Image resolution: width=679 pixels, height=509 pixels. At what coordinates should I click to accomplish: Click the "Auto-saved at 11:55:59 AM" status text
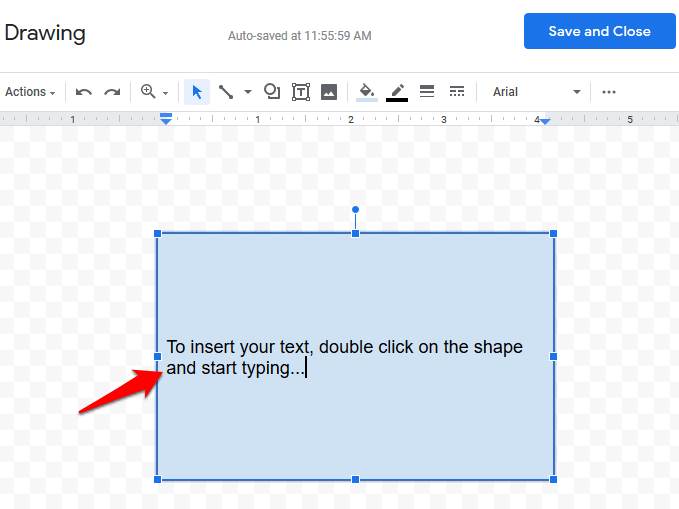click(x=300, y=36)
